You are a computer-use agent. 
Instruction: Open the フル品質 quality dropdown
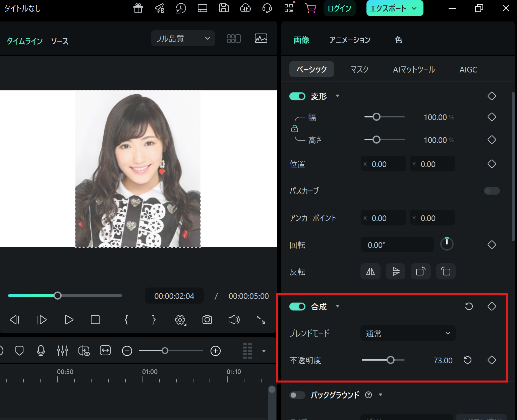183,39
